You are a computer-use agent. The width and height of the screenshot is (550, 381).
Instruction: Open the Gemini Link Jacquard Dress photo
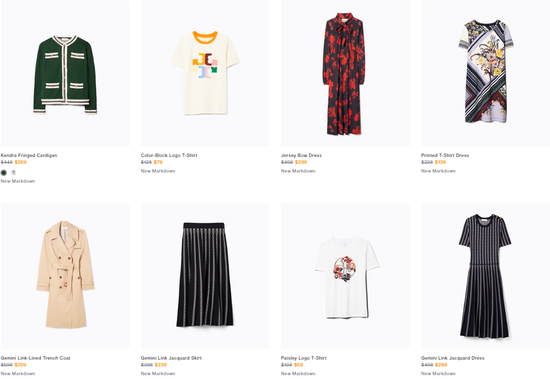485,276
